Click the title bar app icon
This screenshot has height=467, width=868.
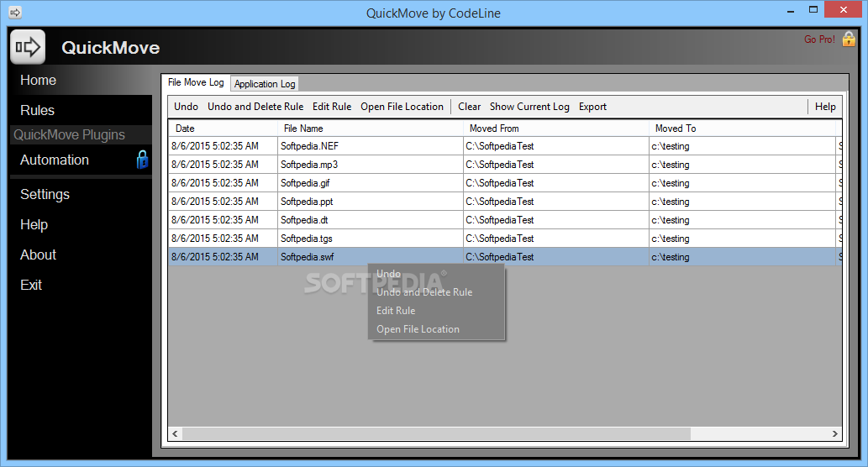point(15,12)
